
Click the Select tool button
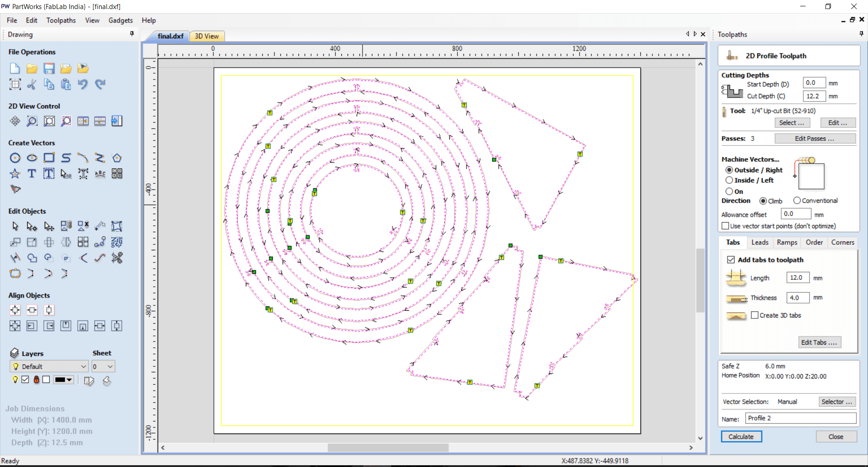click(x=792, y=123)
